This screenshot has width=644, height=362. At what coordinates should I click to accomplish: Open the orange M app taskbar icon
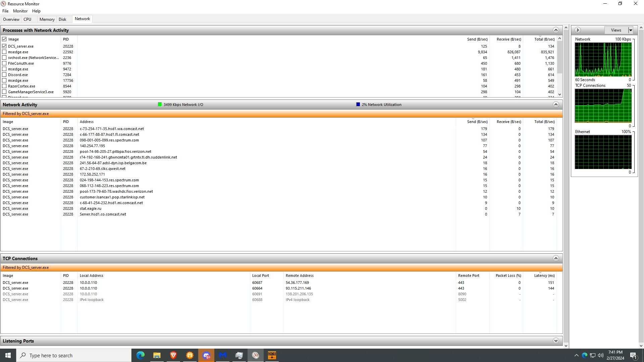tap(190, 355)
